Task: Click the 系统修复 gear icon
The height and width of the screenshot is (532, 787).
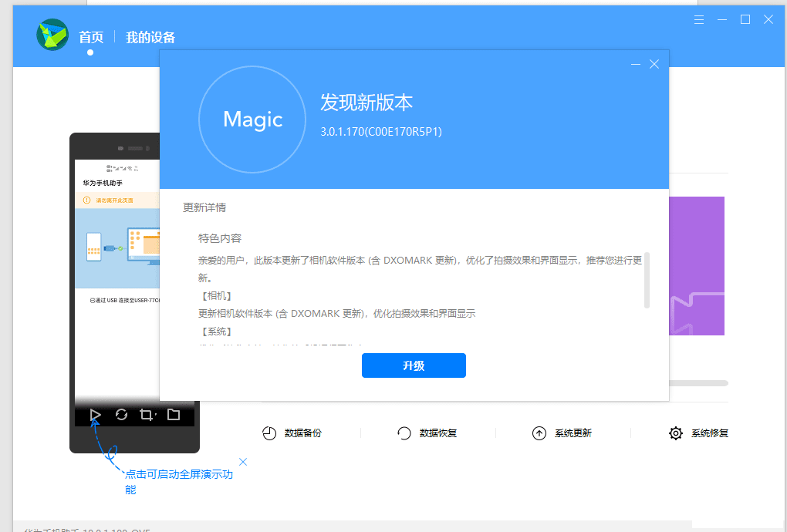Action: [x=676, y=433]
